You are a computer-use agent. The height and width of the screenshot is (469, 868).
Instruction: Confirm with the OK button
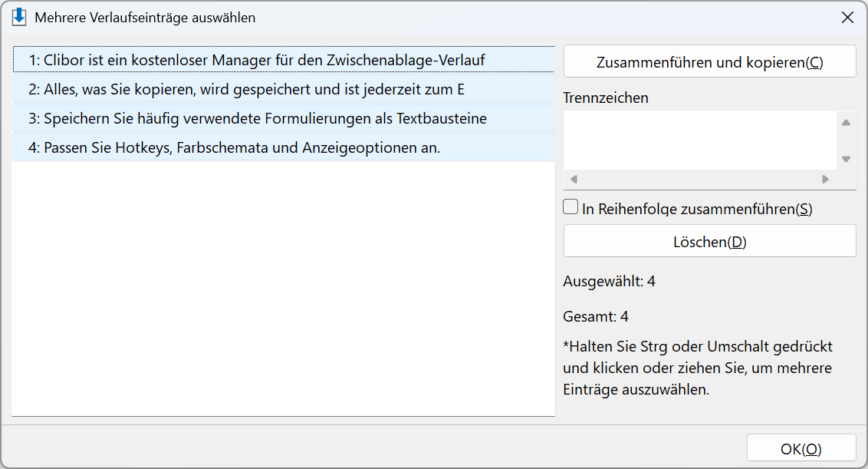point(801,448)
